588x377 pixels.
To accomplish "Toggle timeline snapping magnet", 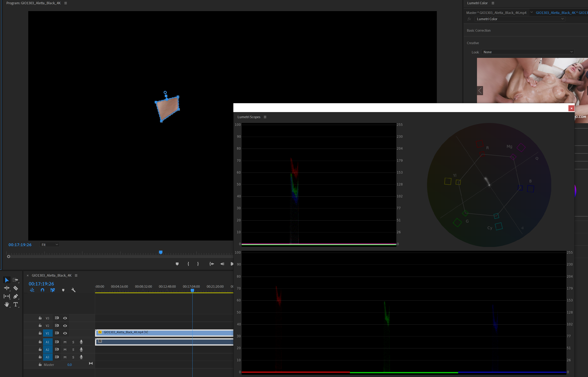I will pyautogui.click(x=42, y=290).
